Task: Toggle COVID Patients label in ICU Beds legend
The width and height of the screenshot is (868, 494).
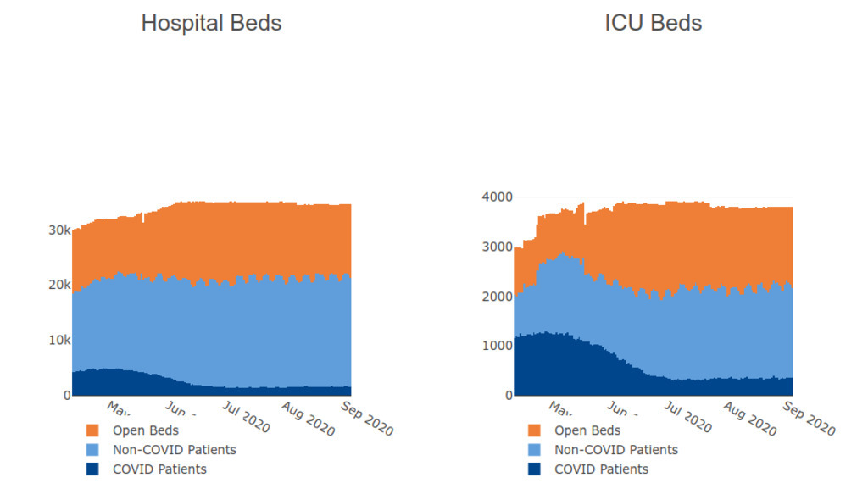Action: (x=601, y=469)
